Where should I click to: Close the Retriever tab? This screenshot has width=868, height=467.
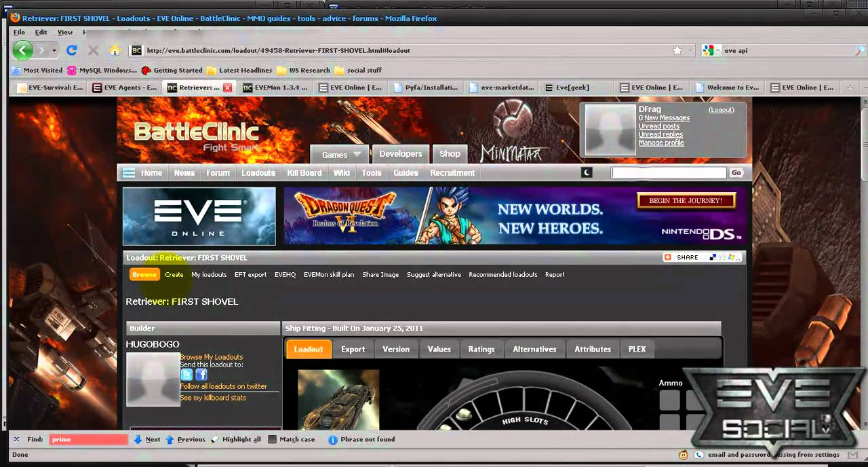[x=227, y=88]
